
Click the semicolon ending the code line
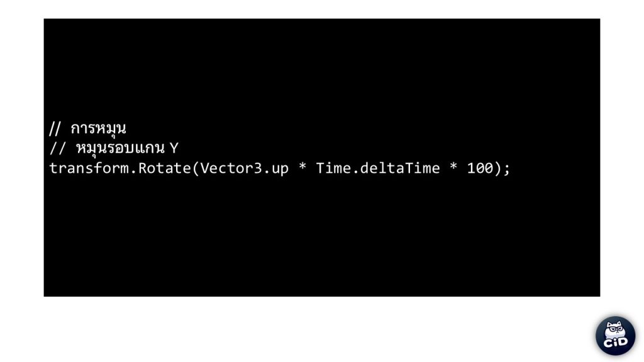[507, 169]
